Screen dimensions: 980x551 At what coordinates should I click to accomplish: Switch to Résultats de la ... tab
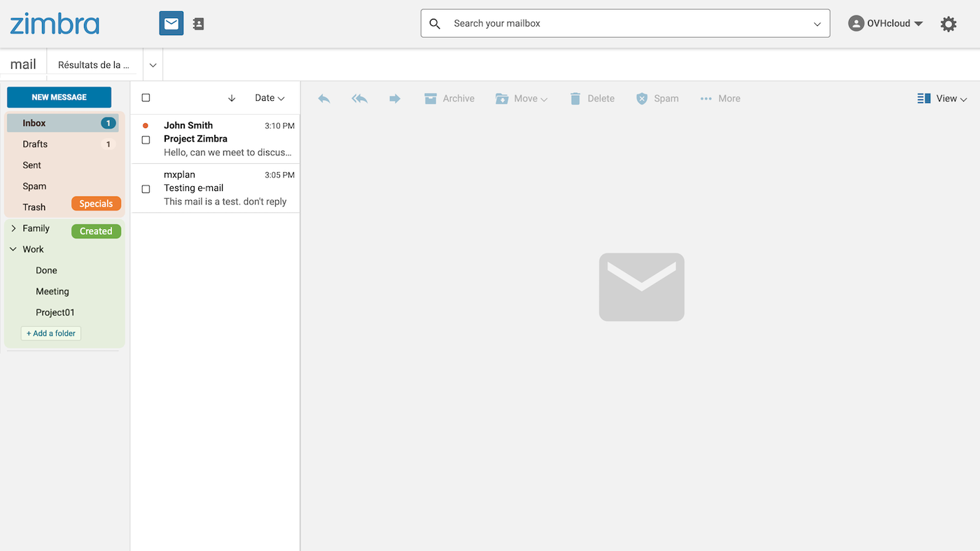[94, 65]
